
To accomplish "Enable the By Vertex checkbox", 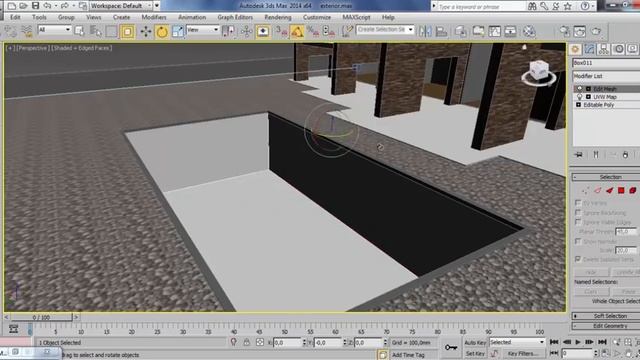I will pos(578,202).
